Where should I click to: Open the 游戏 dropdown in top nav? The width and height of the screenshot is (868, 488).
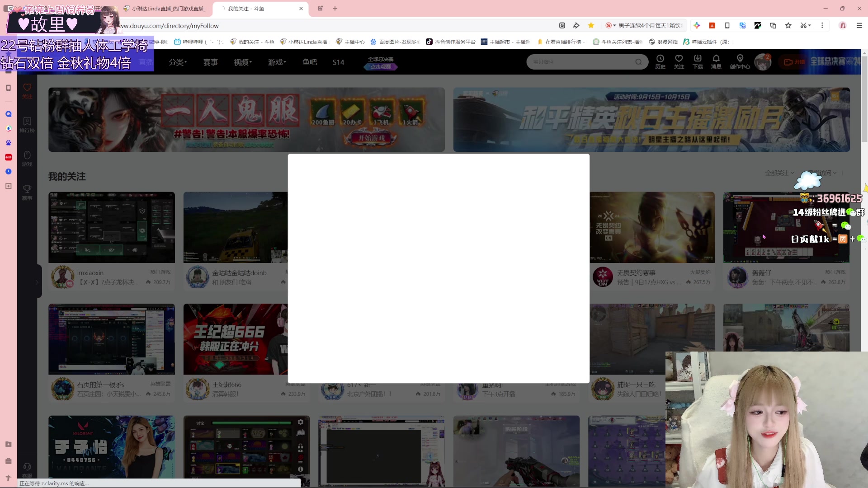click(x=277, y=62)
